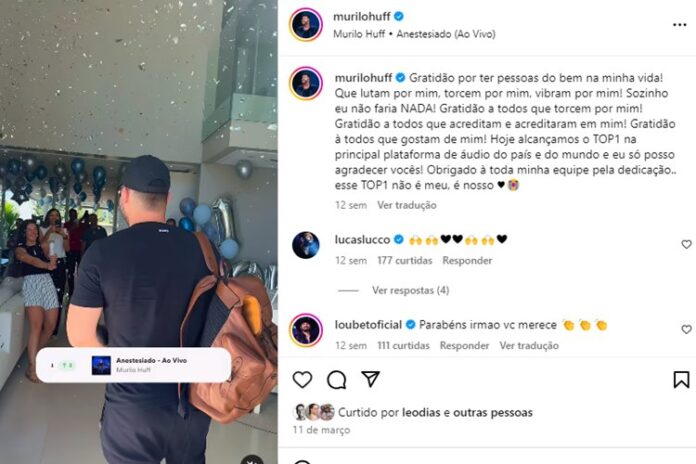Screen dimensions: 696x464
Task: Reply to loubetoficial's comment with Responder
Action: coord(464,345)
